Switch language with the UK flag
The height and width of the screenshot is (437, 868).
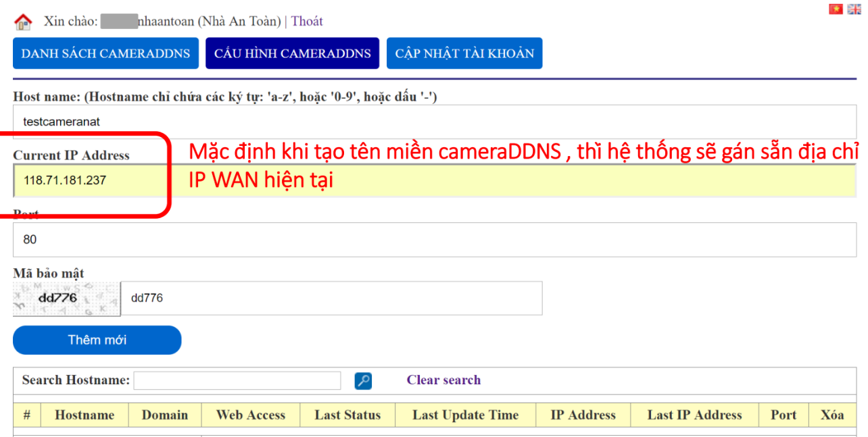click(x=854, y=9)
